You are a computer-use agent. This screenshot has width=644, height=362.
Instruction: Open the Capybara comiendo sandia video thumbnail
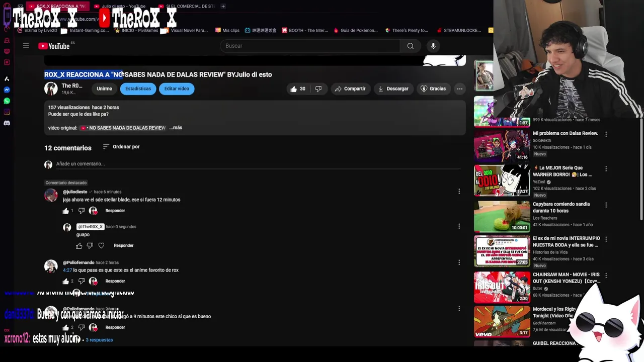pyautogui.click(x=502, y=216)
